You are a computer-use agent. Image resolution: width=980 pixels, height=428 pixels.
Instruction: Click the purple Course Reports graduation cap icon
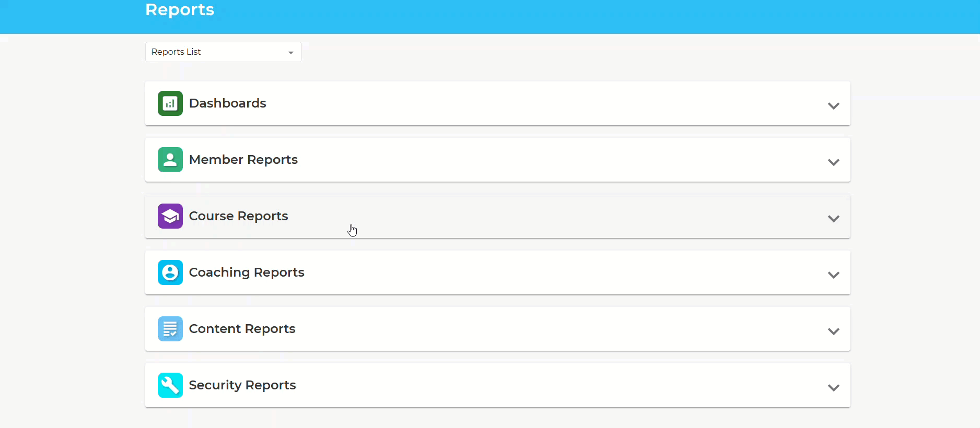coord(170,216)
